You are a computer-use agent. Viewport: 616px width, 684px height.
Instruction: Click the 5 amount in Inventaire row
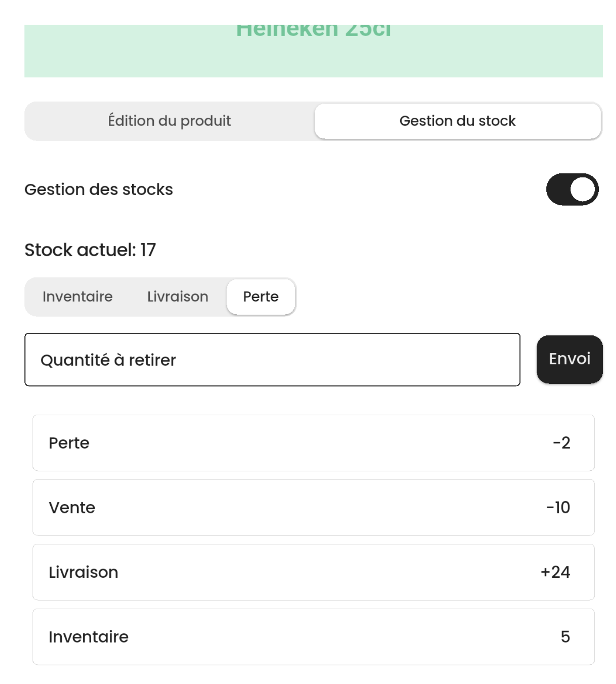(565, 637)
